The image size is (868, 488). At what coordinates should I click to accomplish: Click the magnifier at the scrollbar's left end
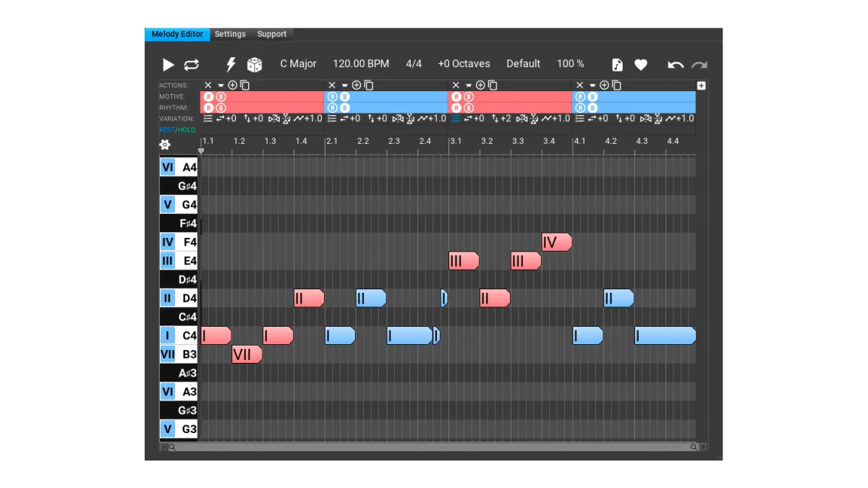pyautogui.click(x=172, y=448)
